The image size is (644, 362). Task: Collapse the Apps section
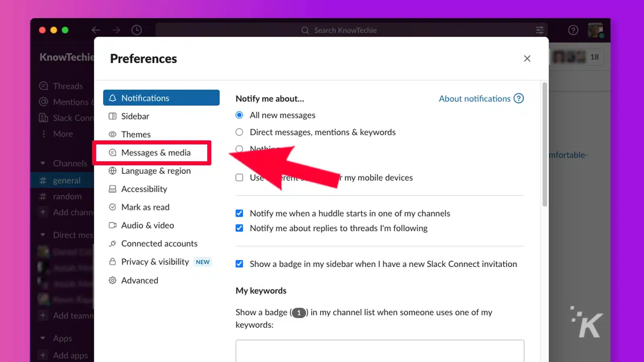tap(43, 338)
